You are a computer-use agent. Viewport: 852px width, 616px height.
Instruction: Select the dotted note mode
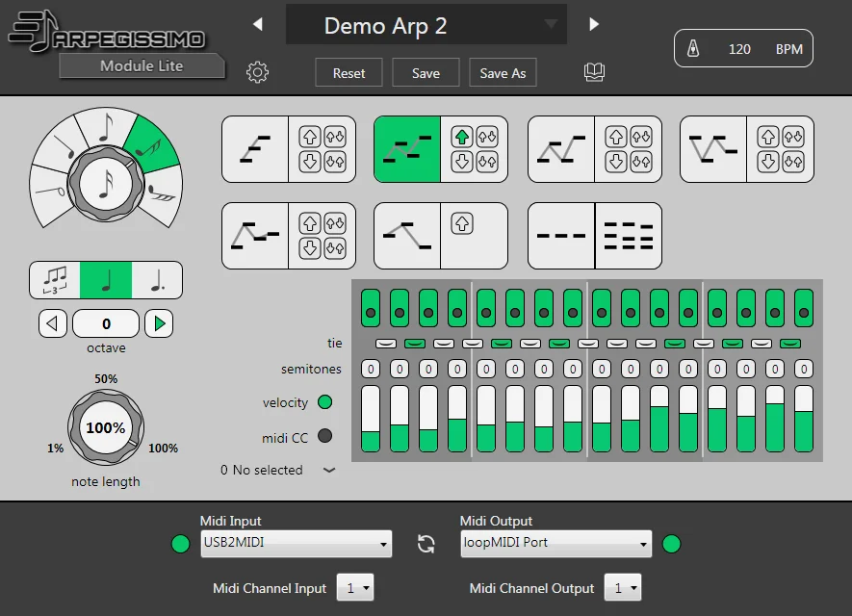point(157,280)
